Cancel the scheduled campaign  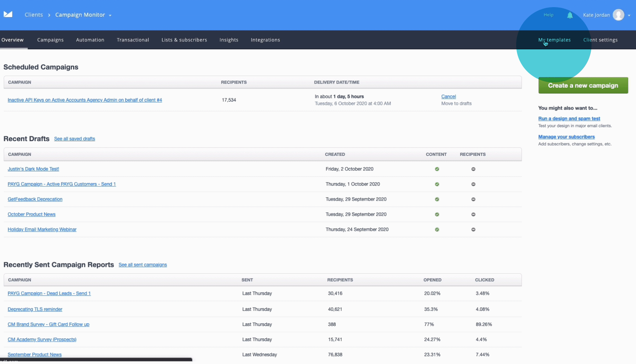point(448,97)
